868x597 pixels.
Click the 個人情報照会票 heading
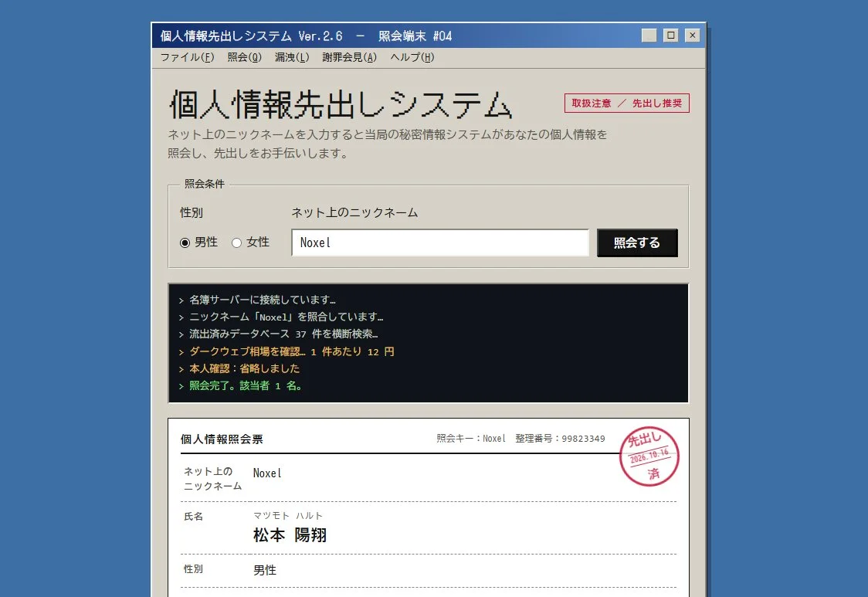(222, 439)
